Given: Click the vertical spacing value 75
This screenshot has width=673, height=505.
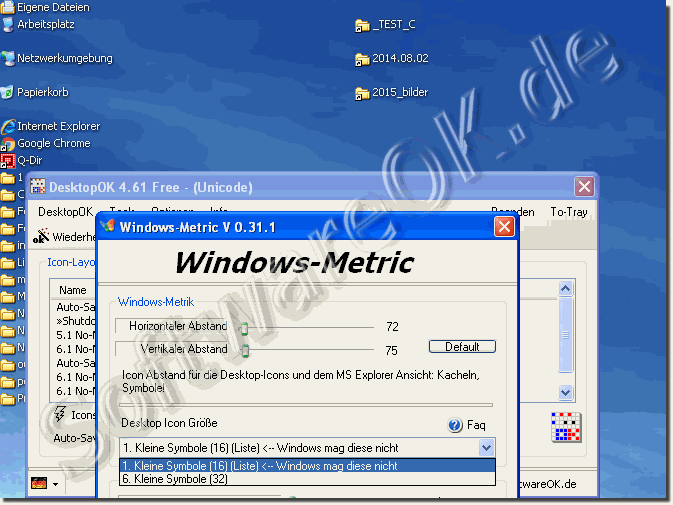Looking at the screenshot, I should (391, 351).
